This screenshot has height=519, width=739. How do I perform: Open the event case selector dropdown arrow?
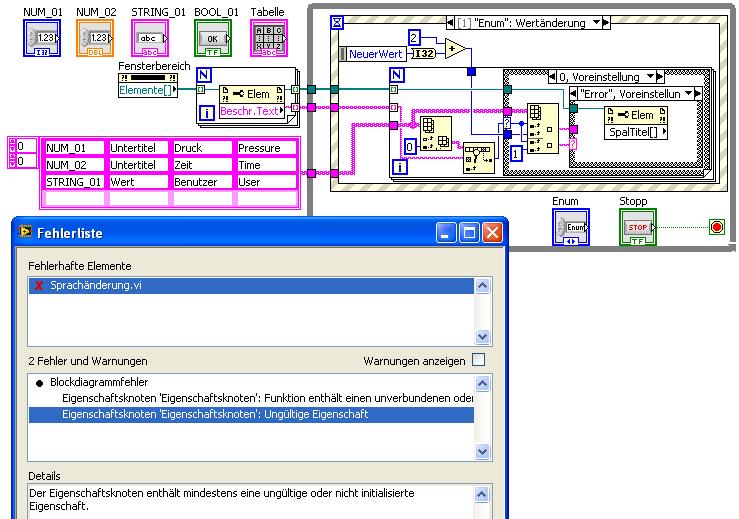(x=596, y=22)
